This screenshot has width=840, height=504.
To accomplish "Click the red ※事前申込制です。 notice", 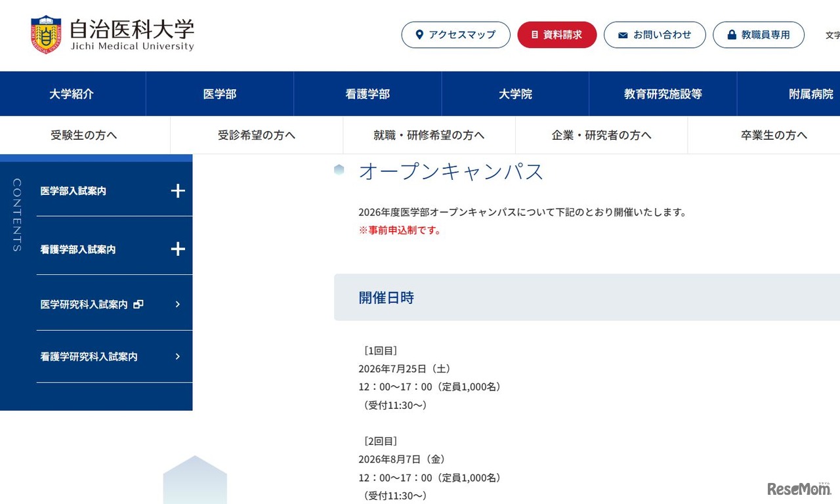I will pyautogui.click(x=400, y=230).
